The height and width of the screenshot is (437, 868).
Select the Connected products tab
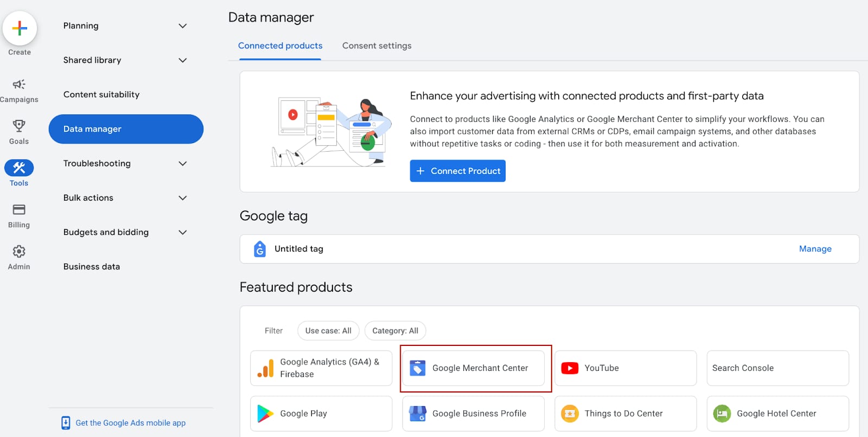pos(280,46)
